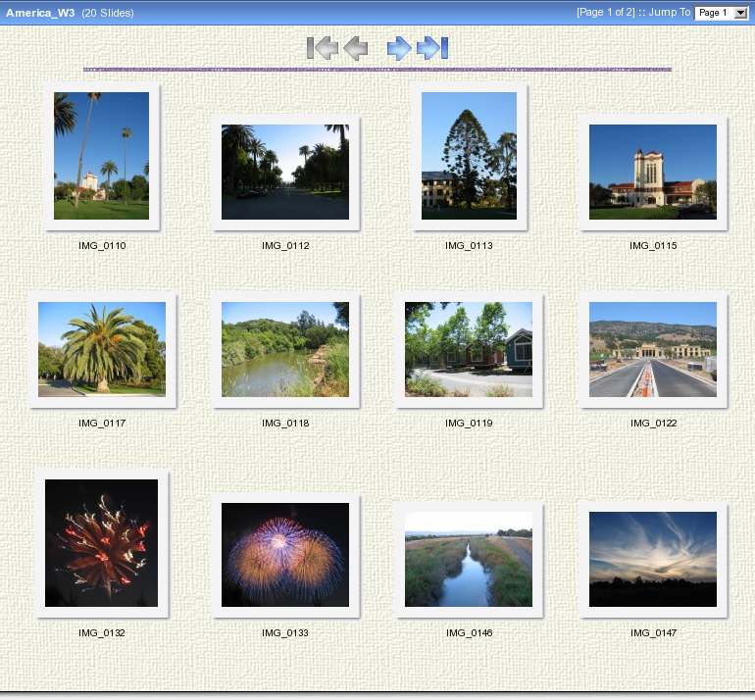
Task: Open thumbnail IMG_0118 river scene
Action: (x=285, y=350)
